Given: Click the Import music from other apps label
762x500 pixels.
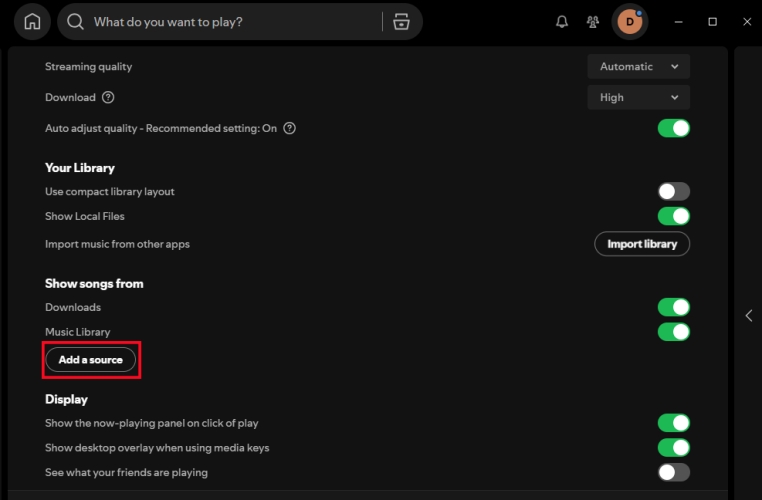Looking at the screenshot, I should coord(117,244).
